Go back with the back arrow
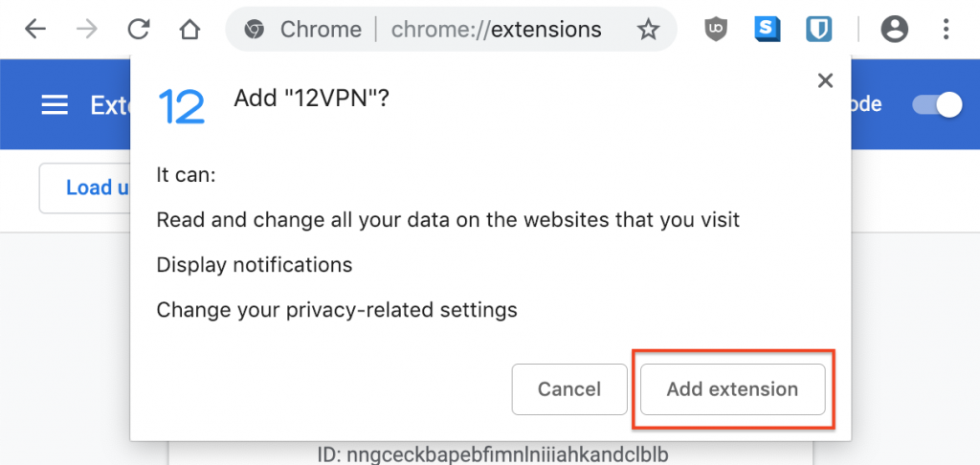This screenshot has height=465, width=980. click(35, 30)
